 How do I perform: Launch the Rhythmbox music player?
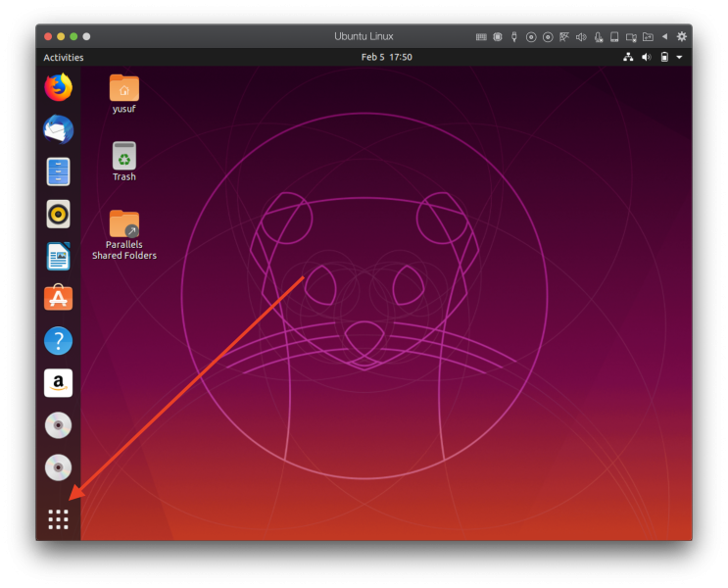click(59, 214)
